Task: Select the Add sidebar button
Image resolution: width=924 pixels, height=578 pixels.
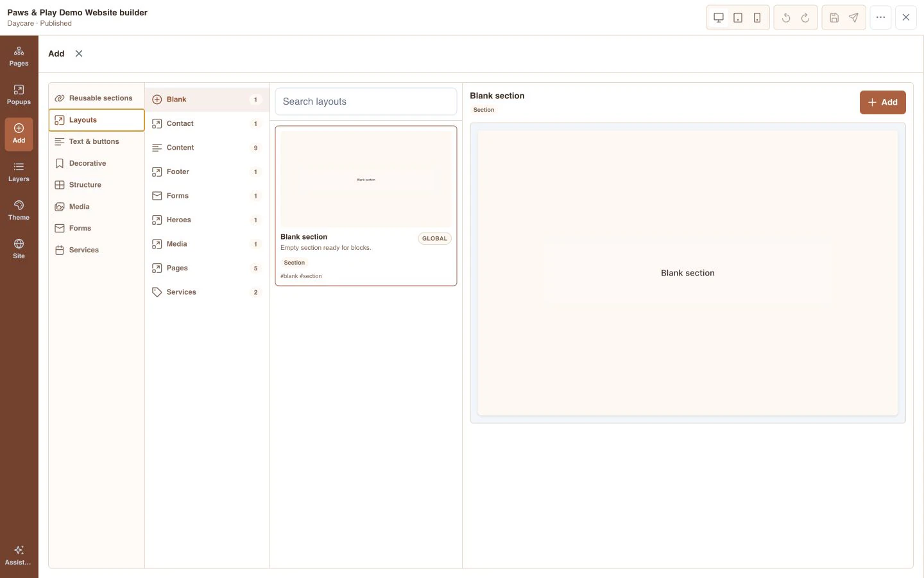Action: (x=19, y=134)
